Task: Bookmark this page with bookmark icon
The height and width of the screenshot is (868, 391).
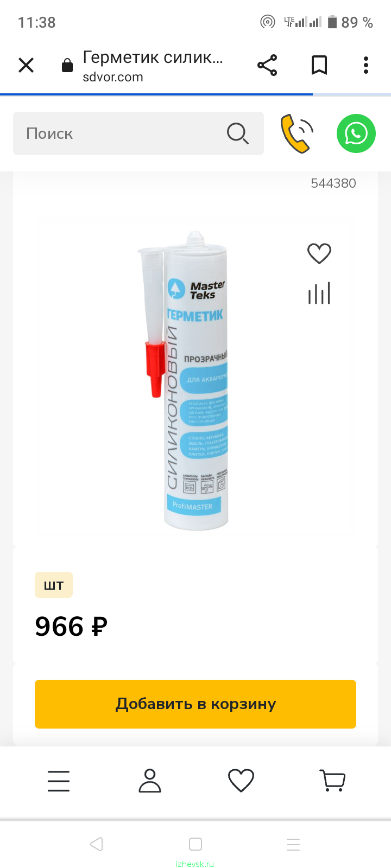Action: [x=319, y=66]
